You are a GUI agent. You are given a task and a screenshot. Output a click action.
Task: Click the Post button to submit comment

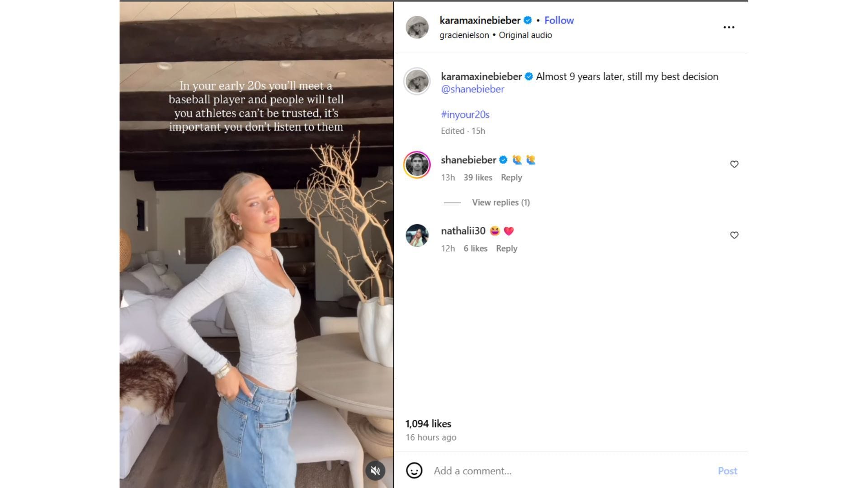click(x=727, y=470)
